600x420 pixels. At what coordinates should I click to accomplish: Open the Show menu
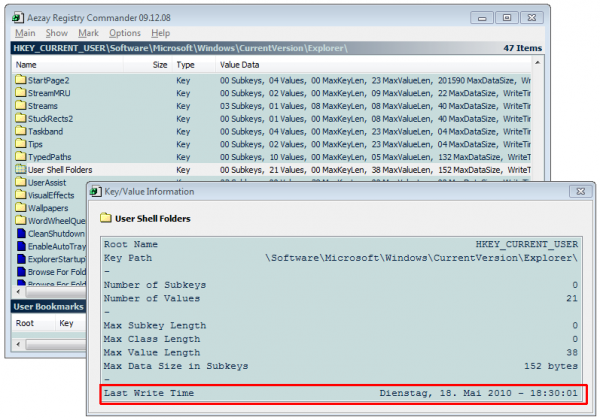57,33
